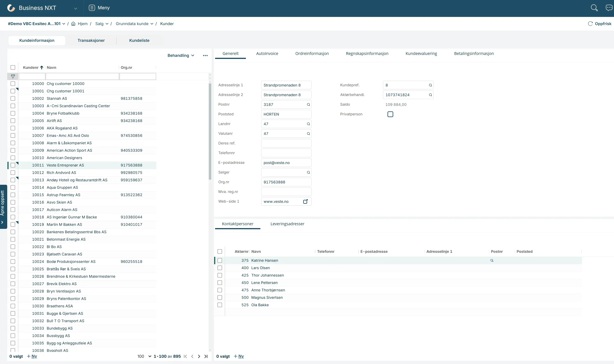The width and height of the screenshot is (614, 364).
Task: Expand the Åpne oppsett side panel arrow
Action: [x=2, y=222]
